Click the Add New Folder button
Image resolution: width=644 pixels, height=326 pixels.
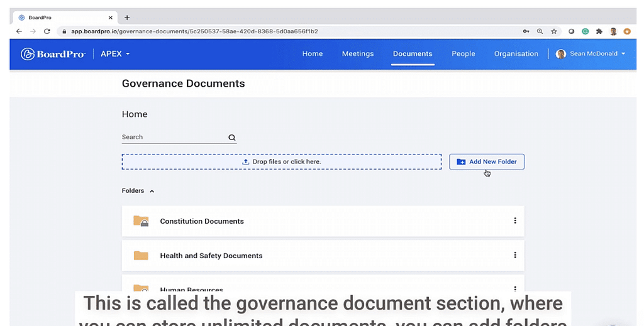click(x=487, y=161)
